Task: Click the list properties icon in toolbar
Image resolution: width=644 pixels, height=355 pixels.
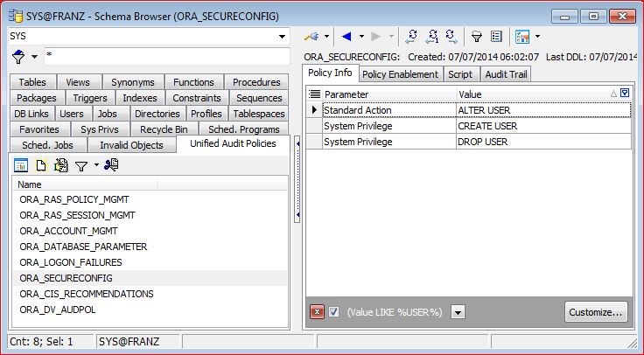Action: click(496, 37)
